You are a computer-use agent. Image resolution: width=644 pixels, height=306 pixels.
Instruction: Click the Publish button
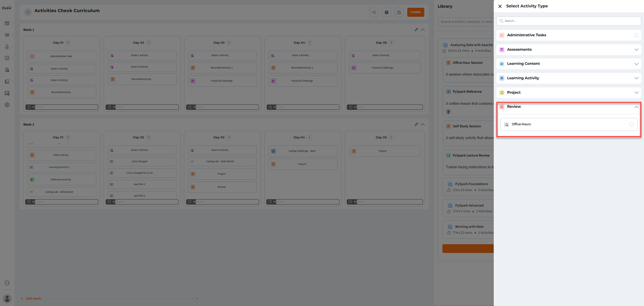click(x=416, y=12)
